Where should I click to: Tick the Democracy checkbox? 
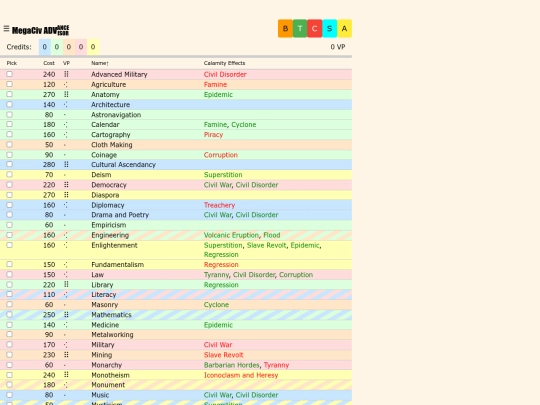tap(10, 185)
